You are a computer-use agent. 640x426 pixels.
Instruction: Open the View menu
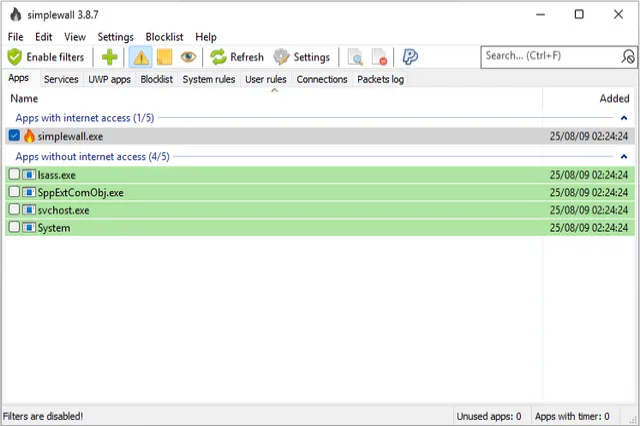click(75, 37)
